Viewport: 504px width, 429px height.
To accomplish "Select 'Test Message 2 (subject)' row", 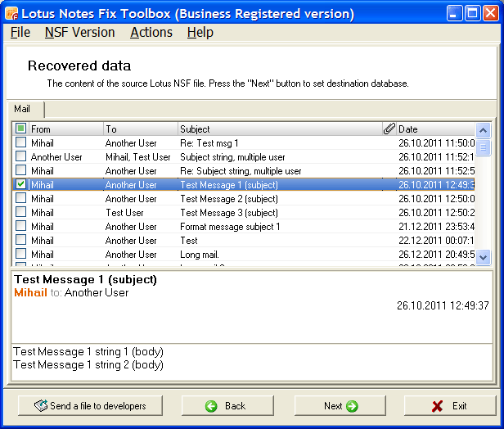I will tap(243, 199).
